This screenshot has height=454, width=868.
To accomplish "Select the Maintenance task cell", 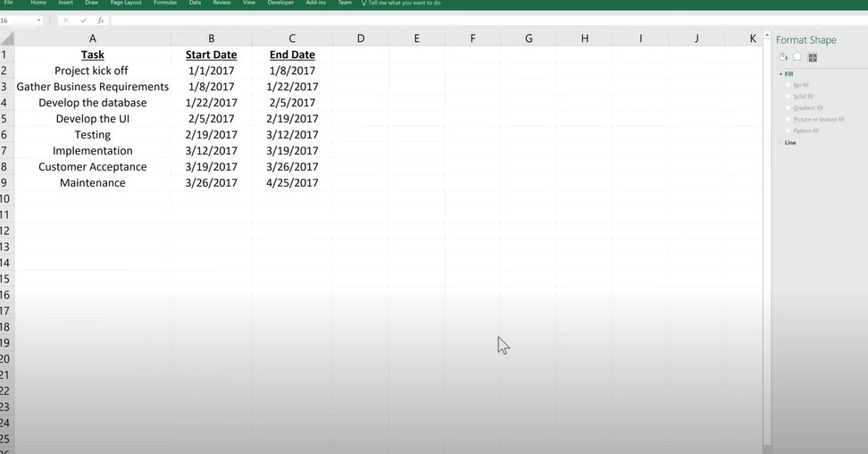I will coord(93,183).
